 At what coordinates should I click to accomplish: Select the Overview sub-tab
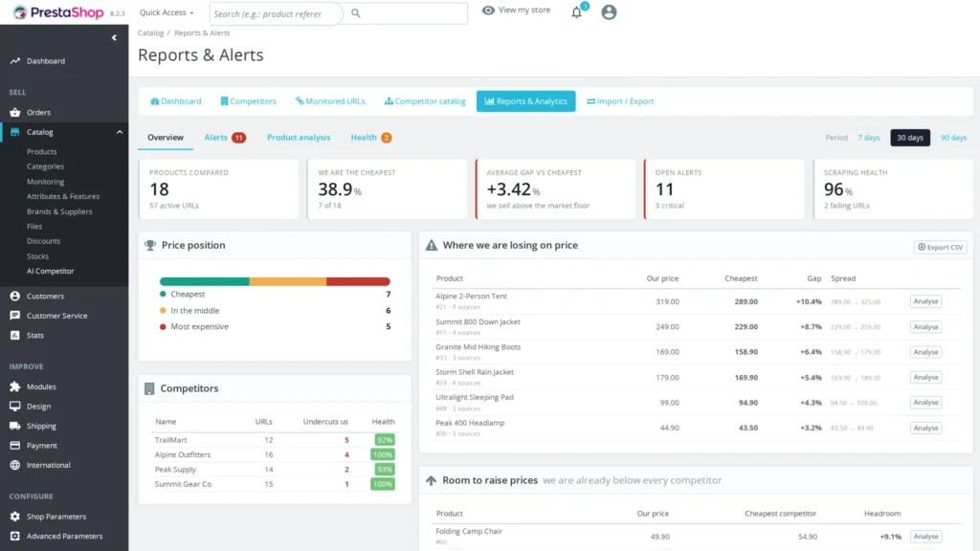166,138
